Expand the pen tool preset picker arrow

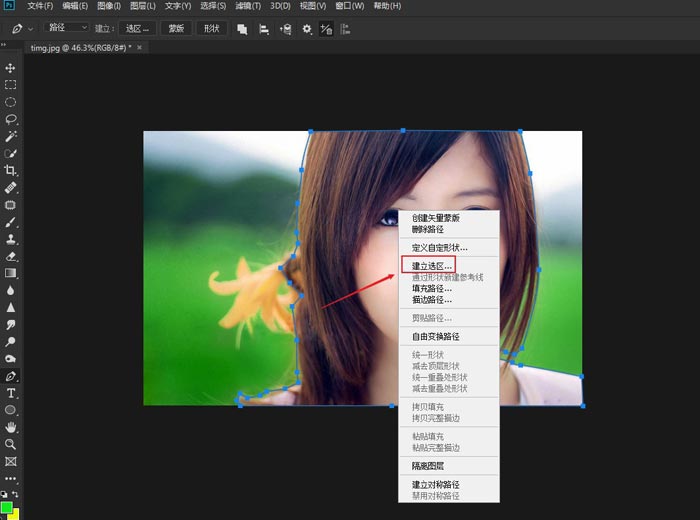(x=31, y=29)
